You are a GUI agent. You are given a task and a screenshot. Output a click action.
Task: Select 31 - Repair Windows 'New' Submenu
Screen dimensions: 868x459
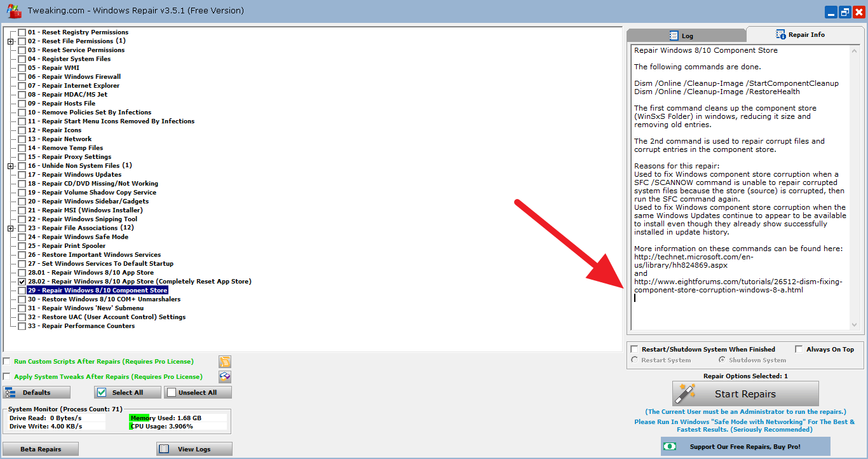(86, 308)
